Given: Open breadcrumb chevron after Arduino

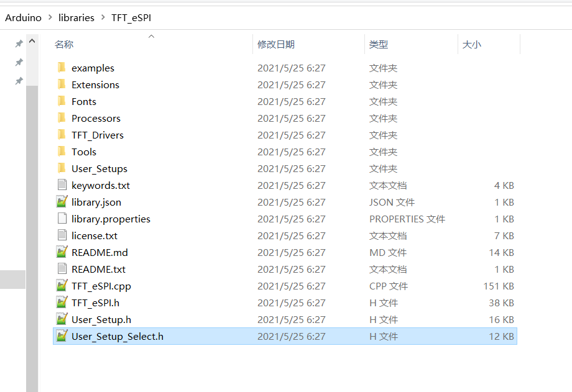Looking at the screenshot, I should pyautogui.click(x=50, y=17).
